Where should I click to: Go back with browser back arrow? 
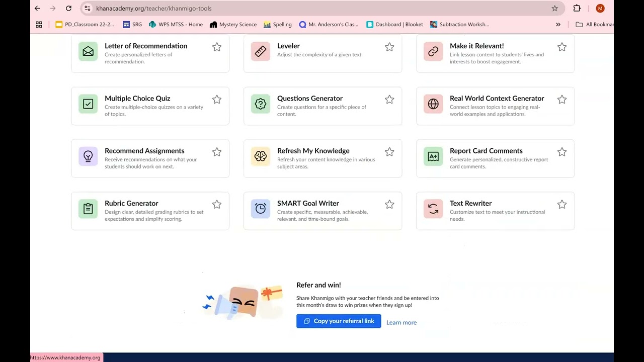point(37,9)
